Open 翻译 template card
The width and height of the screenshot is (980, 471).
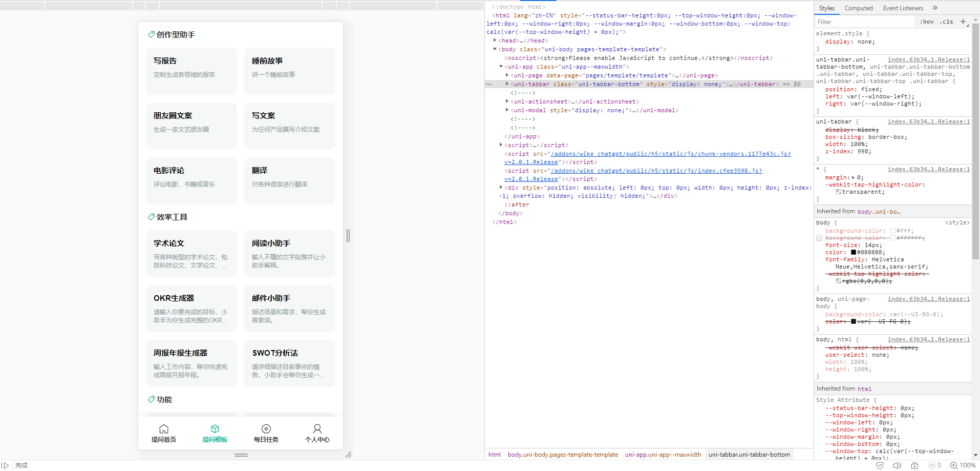290,181
